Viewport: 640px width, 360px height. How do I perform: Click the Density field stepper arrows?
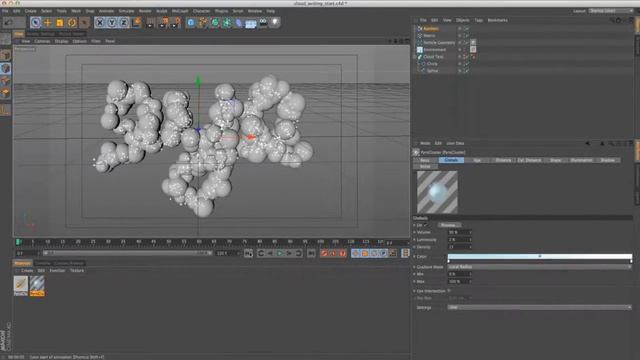(470, 247)
